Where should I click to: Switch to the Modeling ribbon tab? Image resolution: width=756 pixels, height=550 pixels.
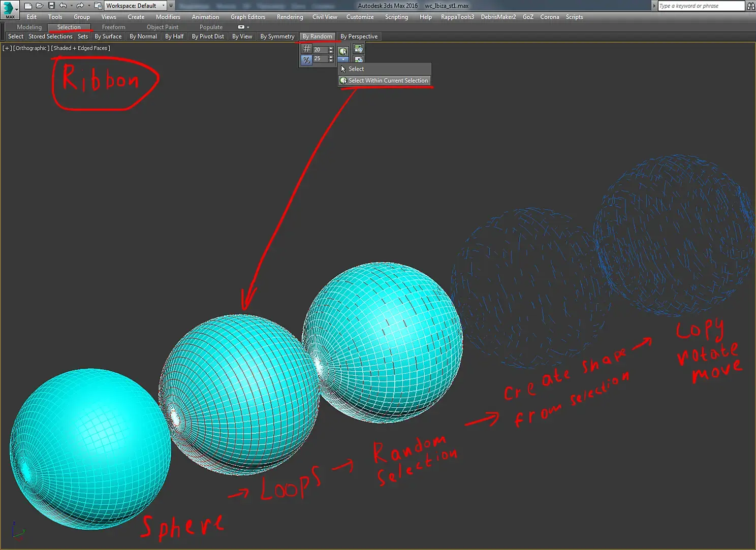click(x=29, y=27)
